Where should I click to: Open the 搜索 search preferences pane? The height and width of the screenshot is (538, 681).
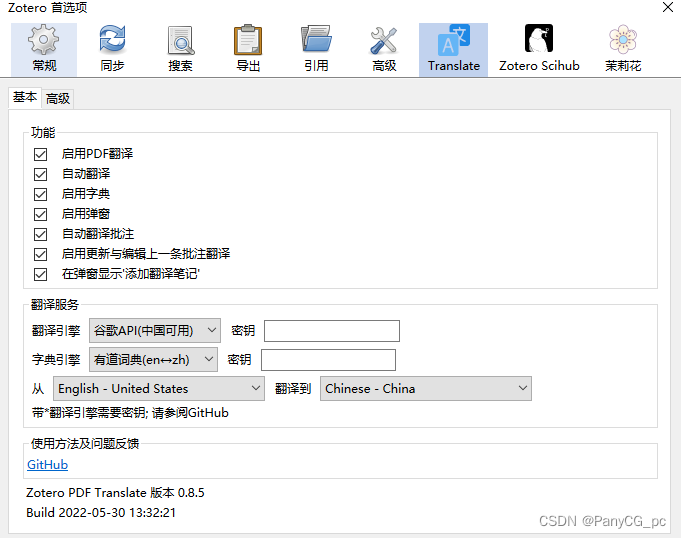point(180,50)
